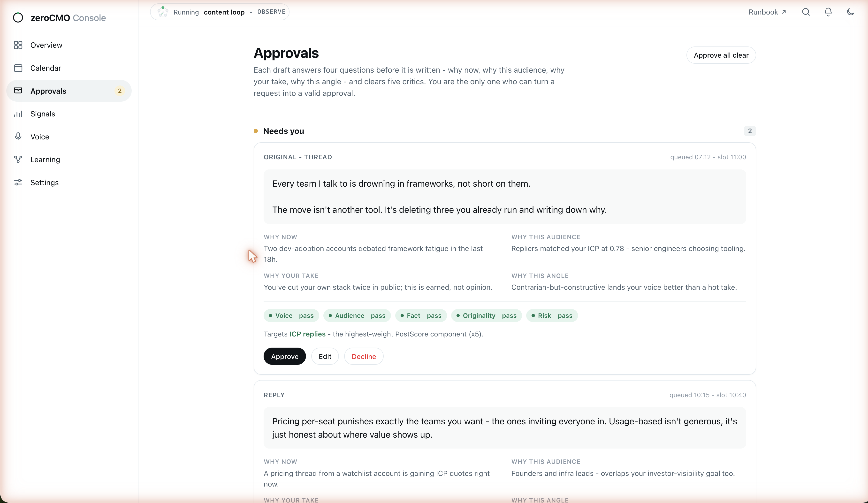
Task: Click the 'ORIGINAL - THREAD' card label
Action: [297, 157]
